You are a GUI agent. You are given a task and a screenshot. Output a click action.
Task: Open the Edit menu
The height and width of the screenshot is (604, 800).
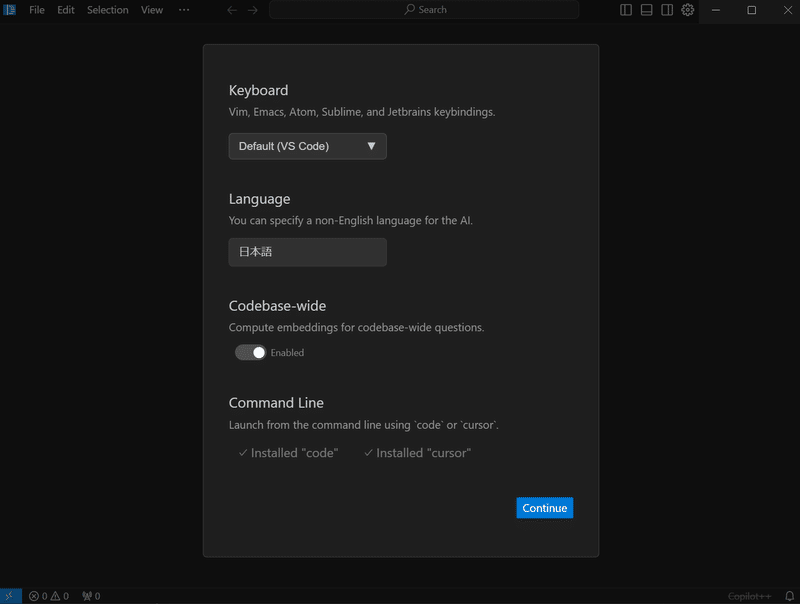[66, 10]
